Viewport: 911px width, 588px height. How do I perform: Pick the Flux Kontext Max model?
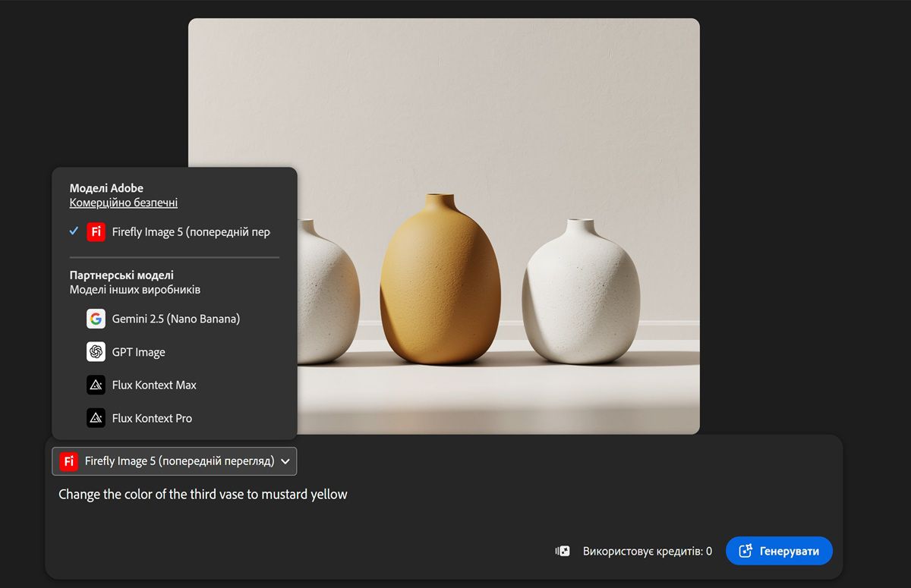pos(174,385)
